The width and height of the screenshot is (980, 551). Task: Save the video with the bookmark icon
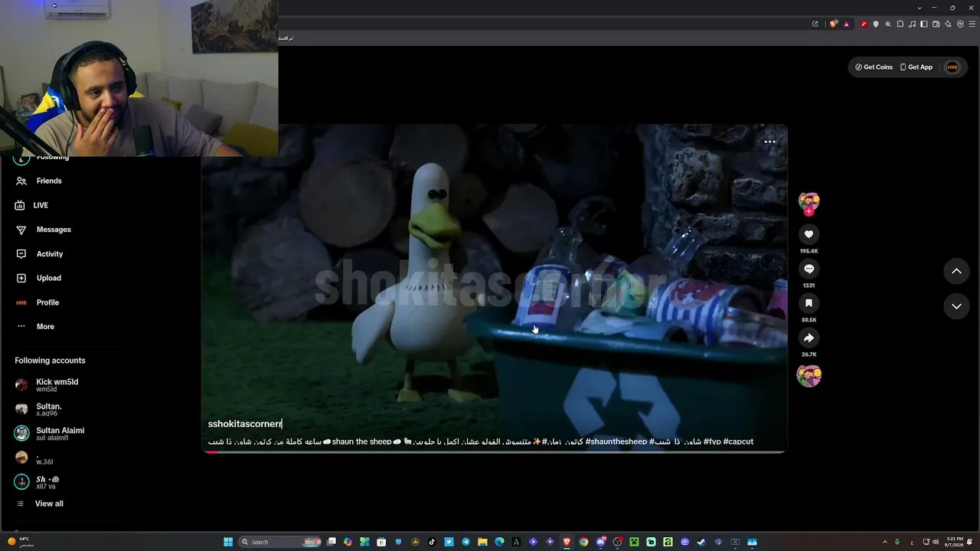(808, 304)
